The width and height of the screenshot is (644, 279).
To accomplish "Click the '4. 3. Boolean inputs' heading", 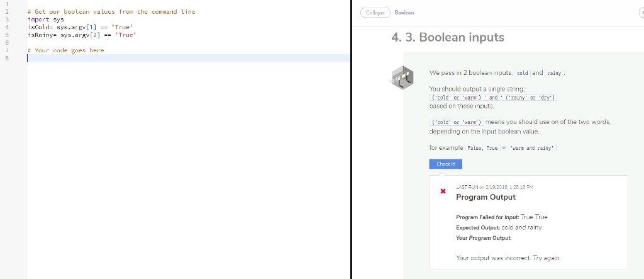I will click(x=448, y=37).
